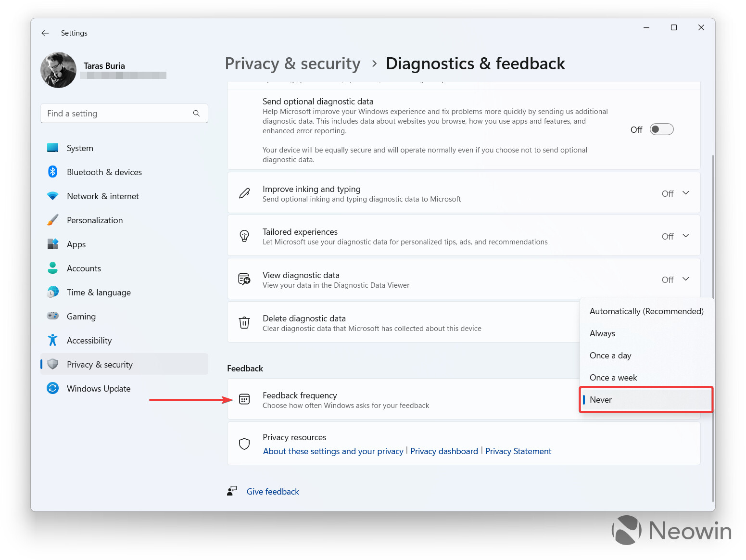Click the Personalization paintbrush icon
Image resolution: width=746 pixels, height=560 pixels.
(53, 220)
